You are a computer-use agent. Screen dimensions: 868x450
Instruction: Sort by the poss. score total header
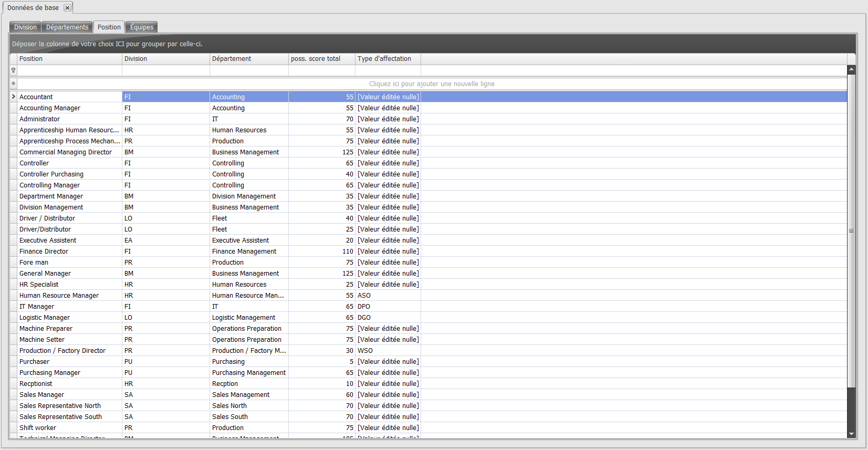click(x=321, y=59)
